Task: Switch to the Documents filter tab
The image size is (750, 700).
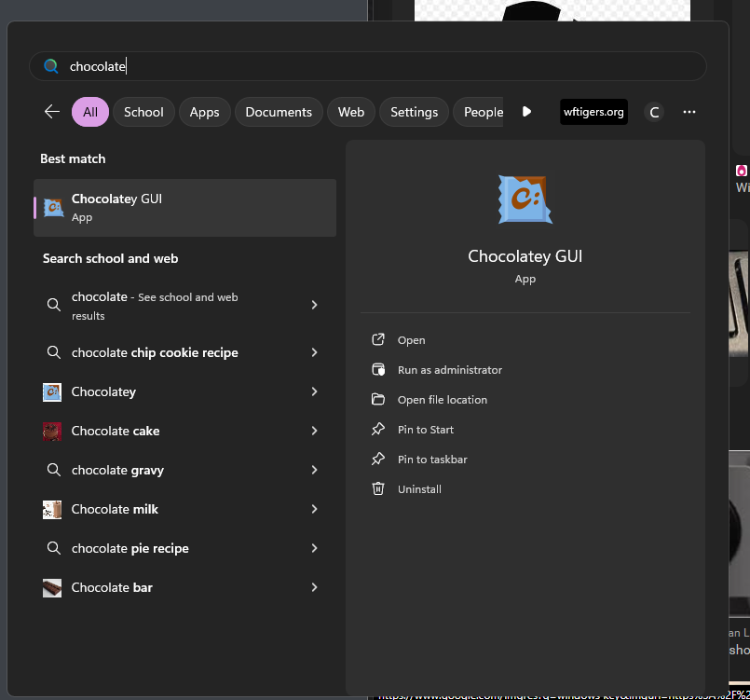Action: 279,112
